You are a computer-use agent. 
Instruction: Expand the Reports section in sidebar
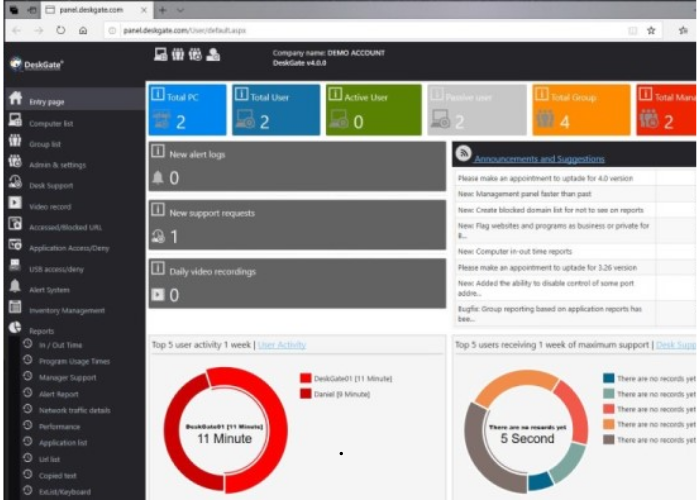pos(42,331)
